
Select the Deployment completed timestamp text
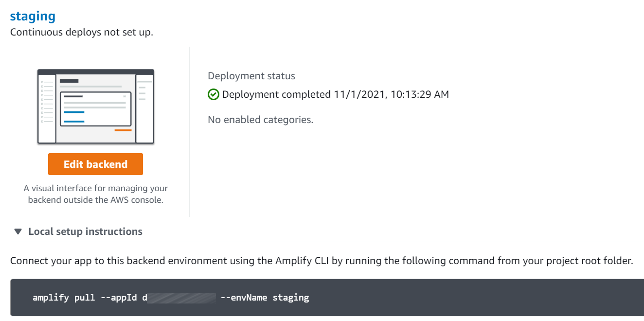tap(336, 94)
